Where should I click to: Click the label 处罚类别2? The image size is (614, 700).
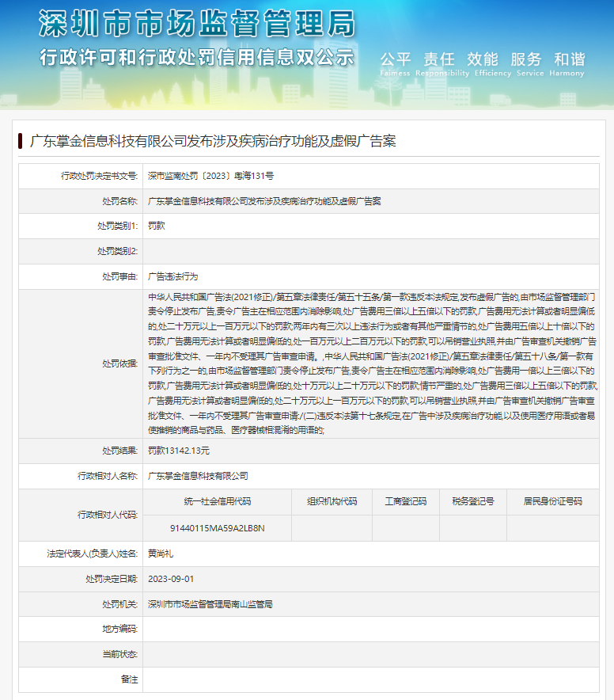[117, 251]
